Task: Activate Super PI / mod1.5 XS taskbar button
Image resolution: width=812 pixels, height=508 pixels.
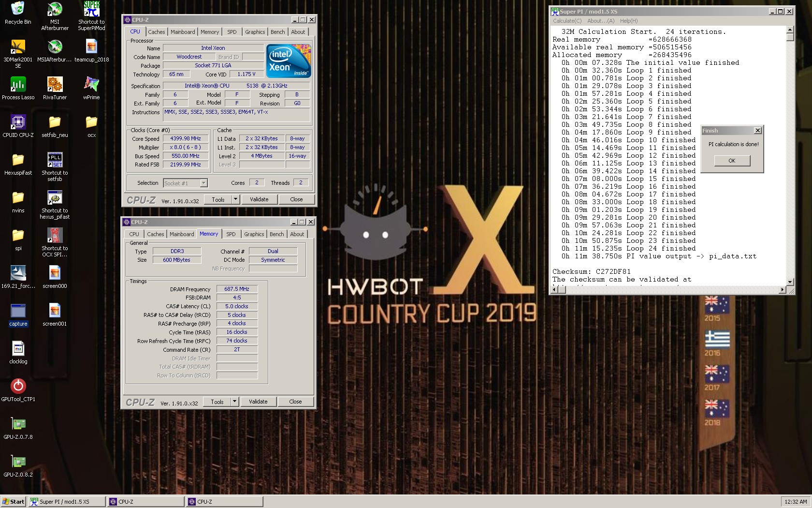Action: 67,502
